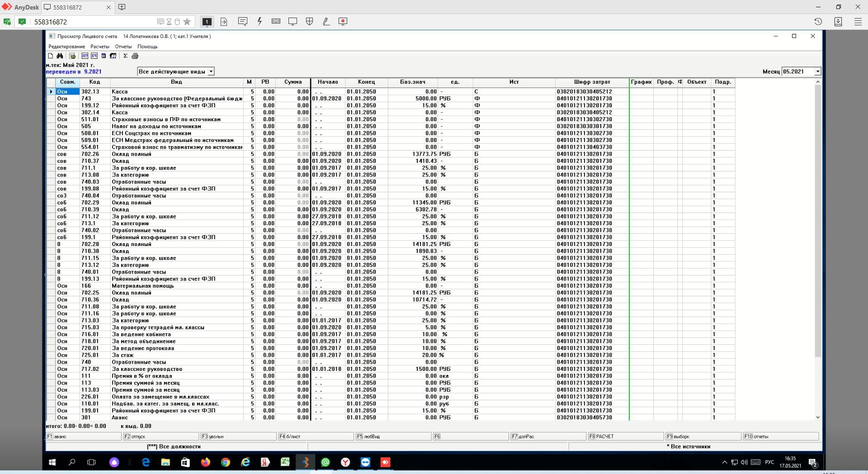The image size is (868, 474).
Task: Click the F3 увольн button
Action: point(239,436)
